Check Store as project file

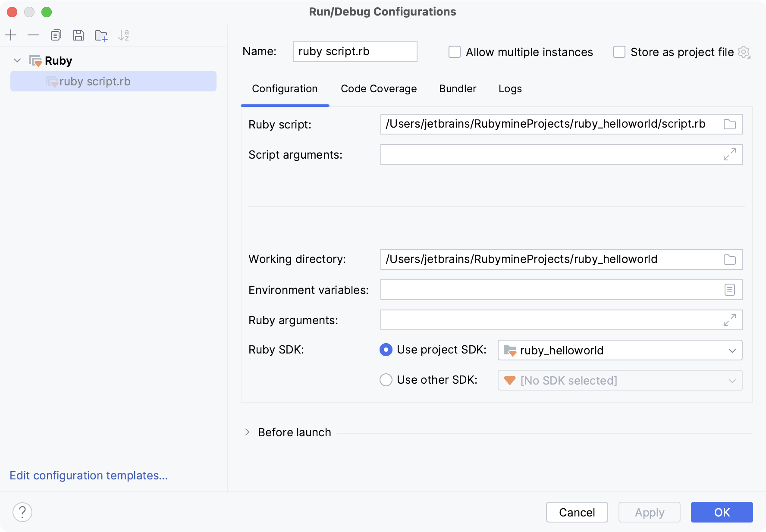point(619,52)
